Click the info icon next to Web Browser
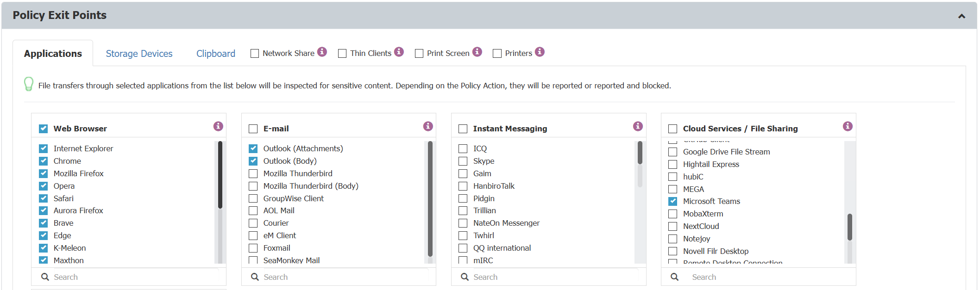Screen dimensions: 980x290 [x=218, y=126]
